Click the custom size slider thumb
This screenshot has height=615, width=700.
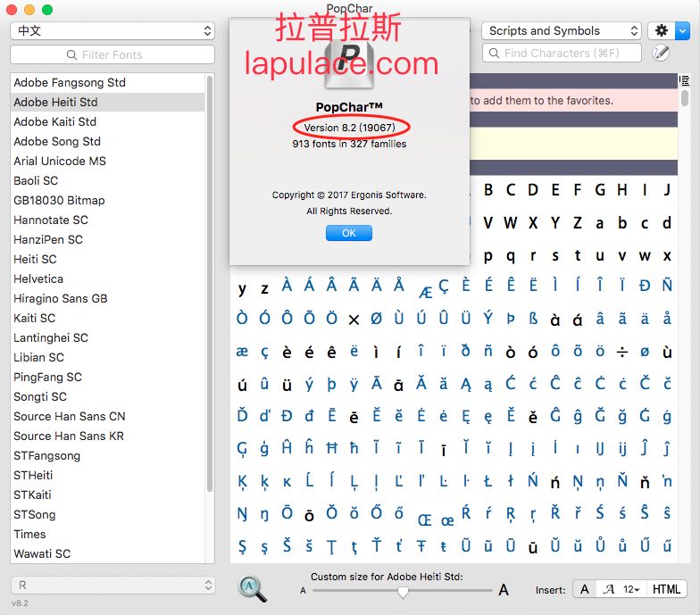(x=403, y=592)
